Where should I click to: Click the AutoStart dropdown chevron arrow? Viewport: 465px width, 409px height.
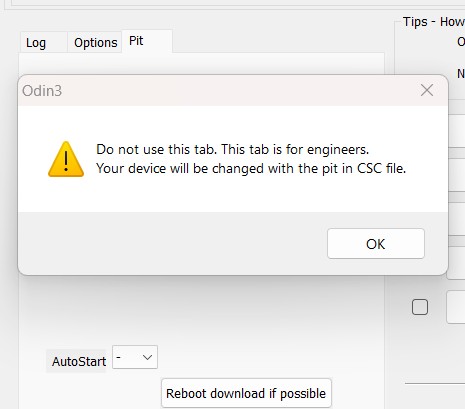point(147,357)
